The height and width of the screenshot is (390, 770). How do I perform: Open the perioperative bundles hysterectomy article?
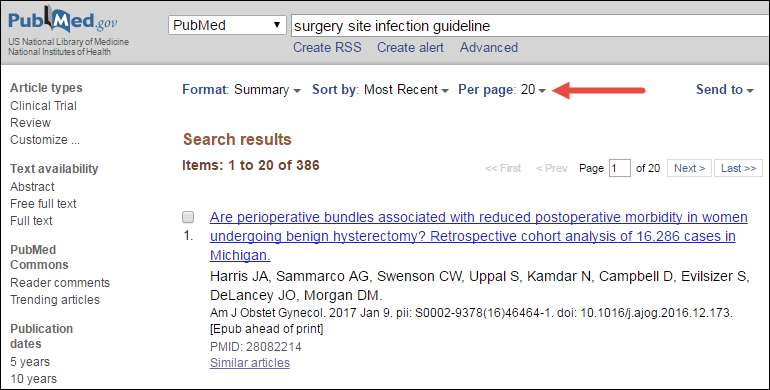click(479, 236)
